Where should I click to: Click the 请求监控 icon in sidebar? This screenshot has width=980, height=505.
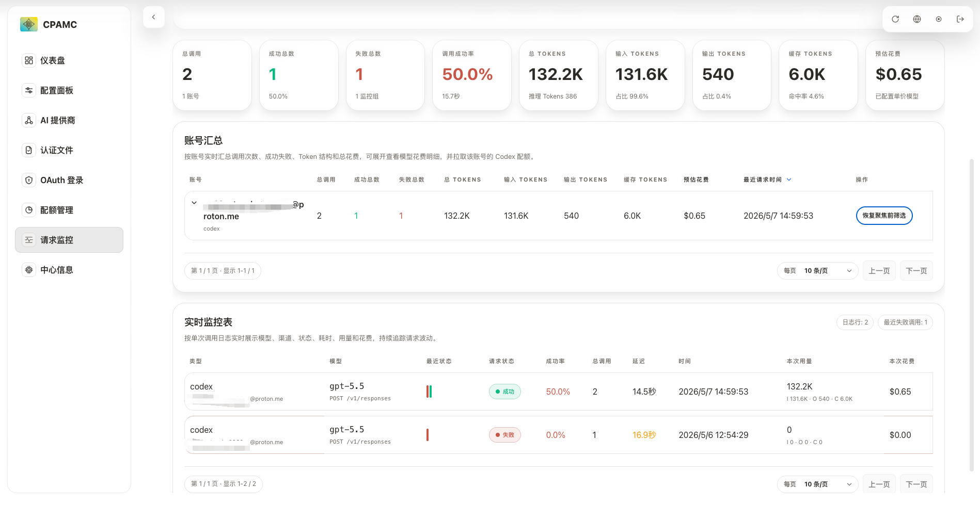pyautogui.click(x=29, y=240)
